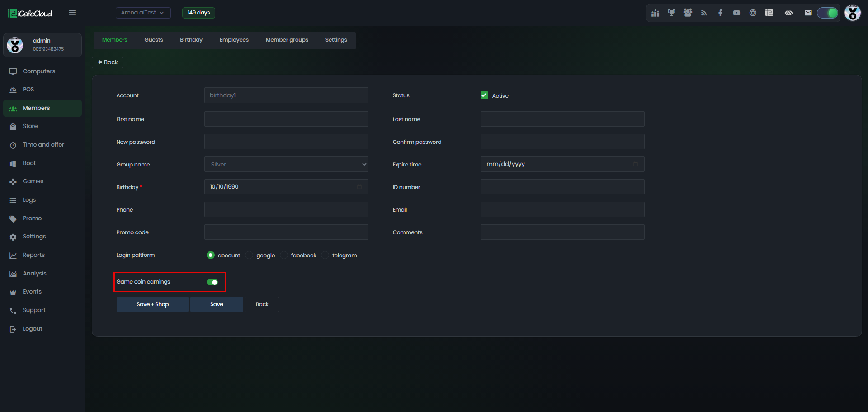Go to Analysis in the sidebar
Screen dimensions: 868x412
click(42, 274)
